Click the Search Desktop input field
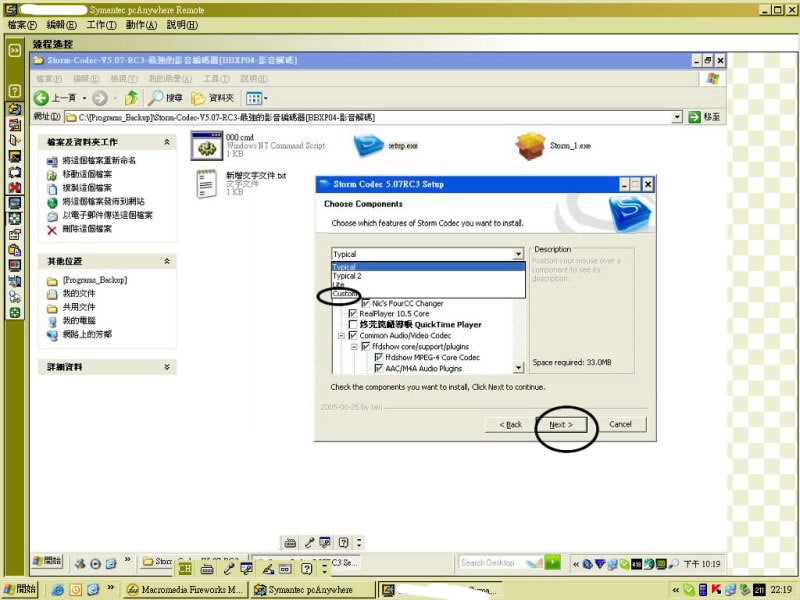Viewport: 800px width, 600px height. (x=493, y=563)
